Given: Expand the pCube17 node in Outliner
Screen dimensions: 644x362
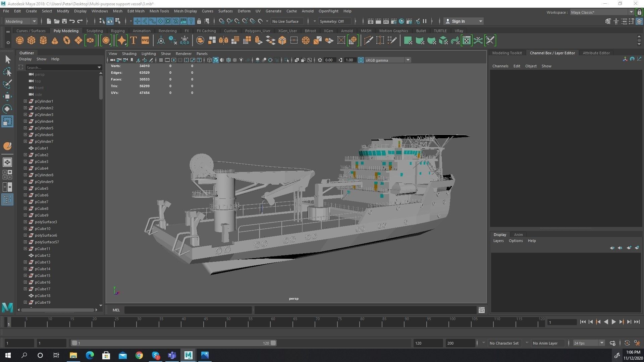Looking at the screenshot, I should click(25, 289).
